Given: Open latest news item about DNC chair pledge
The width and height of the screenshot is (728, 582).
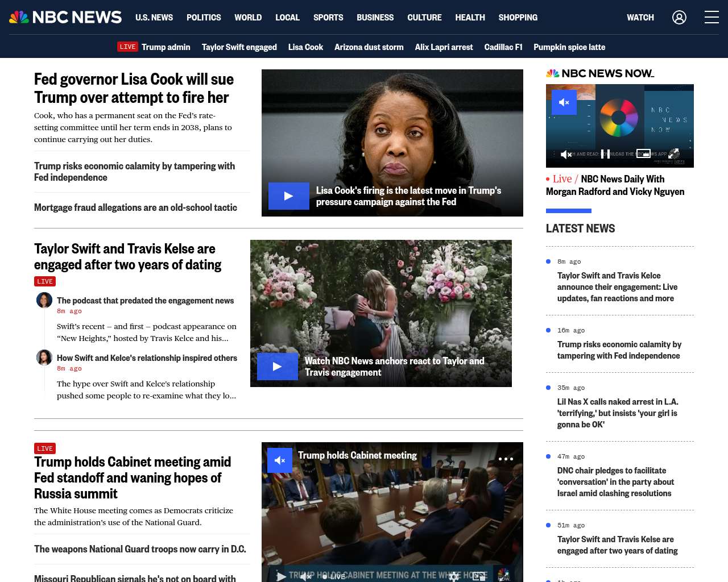Looking at the screenshot, I should pyautogui.click(x=615, y=482).
